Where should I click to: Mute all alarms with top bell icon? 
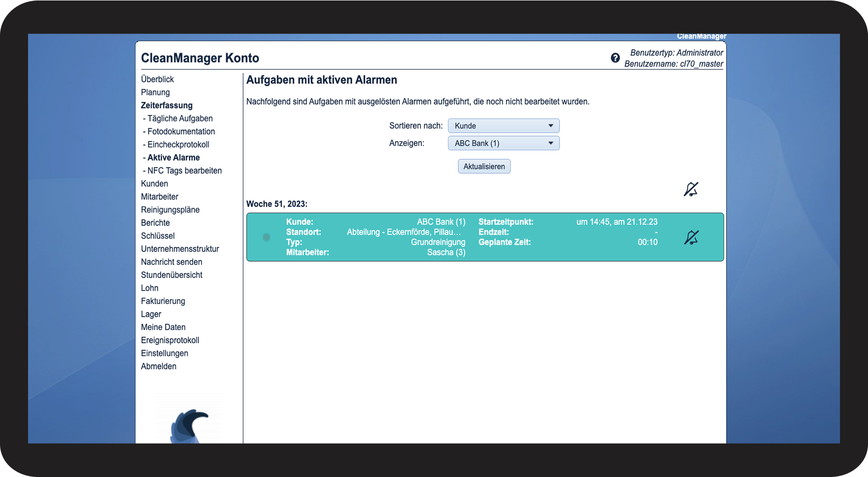[691, 189]
